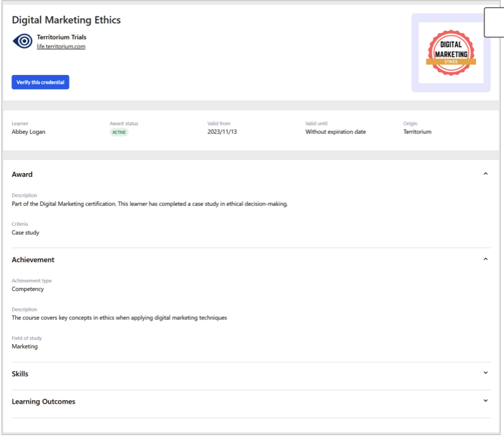The width and height of the screenshot is (504, 442).
Task: Expand the Skills section chevron
Action: (485, 373)
